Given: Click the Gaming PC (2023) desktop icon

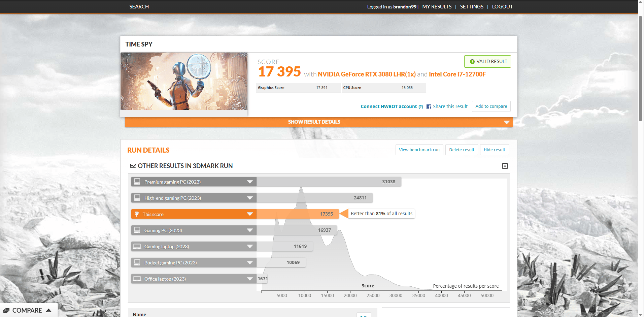Looking at the screenshot, I should pyautogui.click(x=137, y=230).
